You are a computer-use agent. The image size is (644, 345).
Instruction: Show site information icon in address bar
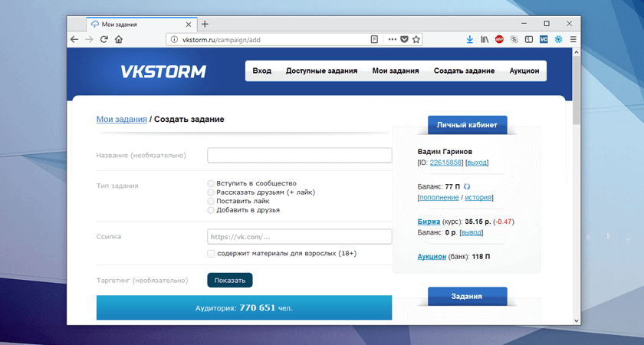pyautogui.click(x=174, y=40)
